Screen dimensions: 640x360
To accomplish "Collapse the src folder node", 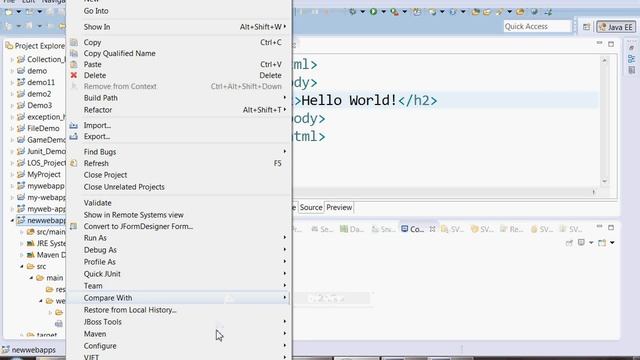I will tap(22, 267).
